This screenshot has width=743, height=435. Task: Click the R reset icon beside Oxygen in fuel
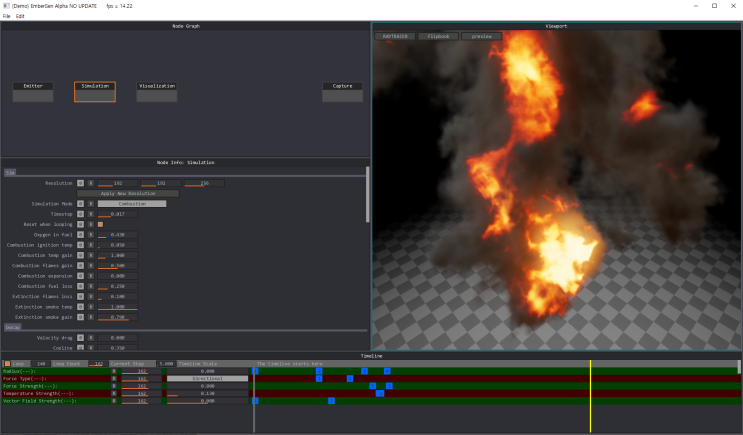point(91,235)
